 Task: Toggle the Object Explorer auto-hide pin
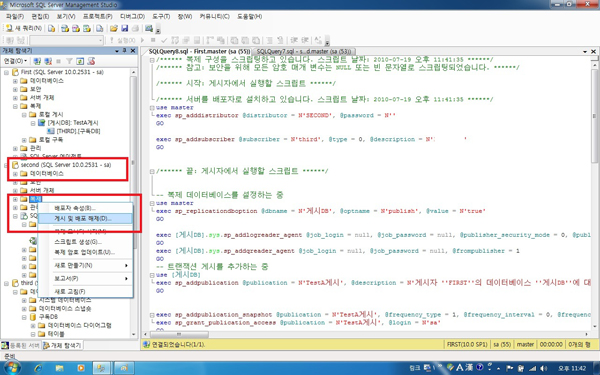click(x=125, y=51)
